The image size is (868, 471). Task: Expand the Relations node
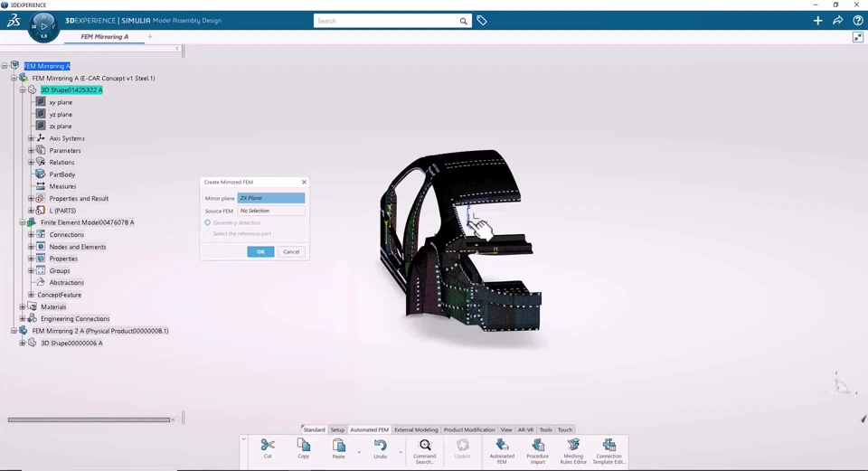(x=31, y=162)
